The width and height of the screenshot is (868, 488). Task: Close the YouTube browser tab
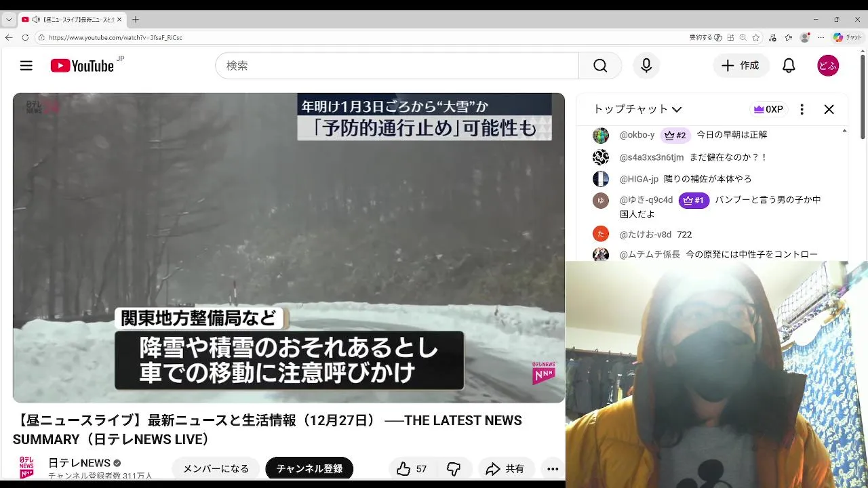119,20
